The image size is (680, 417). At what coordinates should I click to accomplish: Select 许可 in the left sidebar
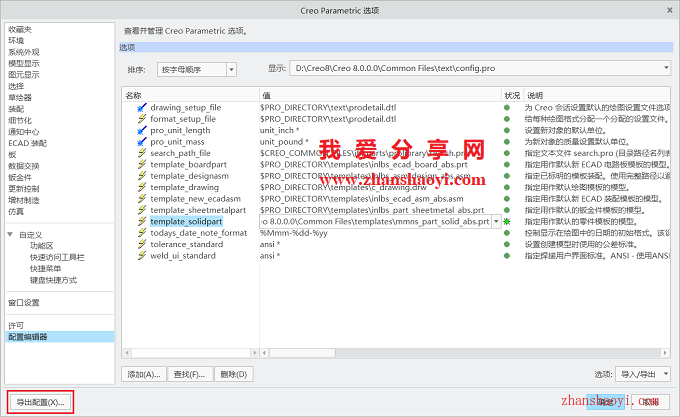[x=16, y=326]
